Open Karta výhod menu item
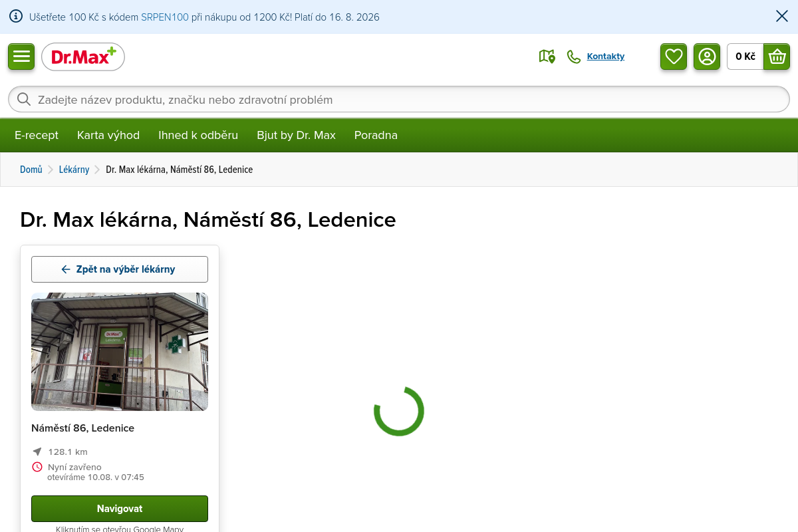Viewport: 798px width, 532px height. click(108, 135)
